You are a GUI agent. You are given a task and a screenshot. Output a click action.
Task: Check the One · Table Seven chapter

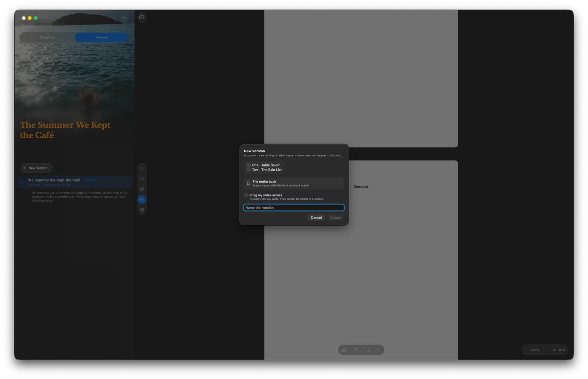249,165
